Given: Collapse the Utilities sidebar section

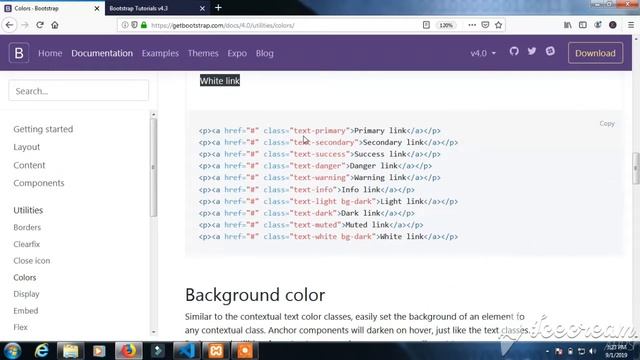Looking at the screenshot, I should [28, 210].
